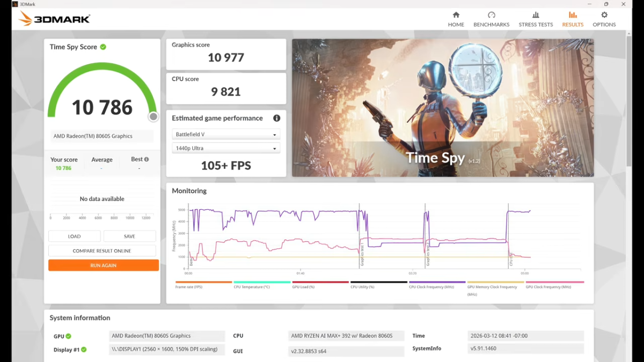The height and width of the screenshot is (362, 644).
Task: Click the Save button
Action: click(x=129, y=237)
